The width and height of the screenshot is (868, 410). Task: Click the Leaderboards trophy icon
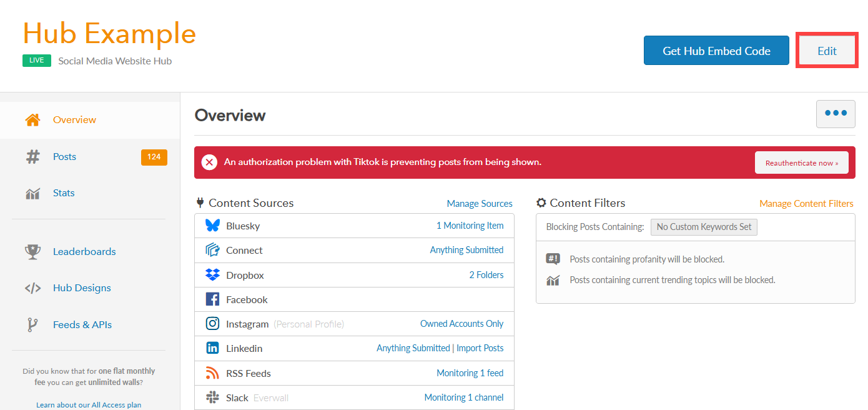32,252
